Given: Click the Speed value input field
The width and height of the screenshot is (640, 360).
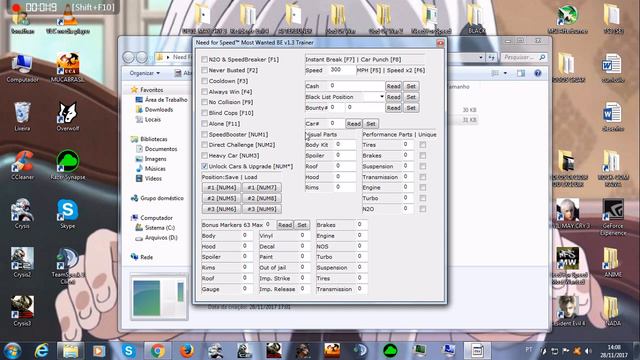Looking at the screenshot, I should [x=342, y=70].
